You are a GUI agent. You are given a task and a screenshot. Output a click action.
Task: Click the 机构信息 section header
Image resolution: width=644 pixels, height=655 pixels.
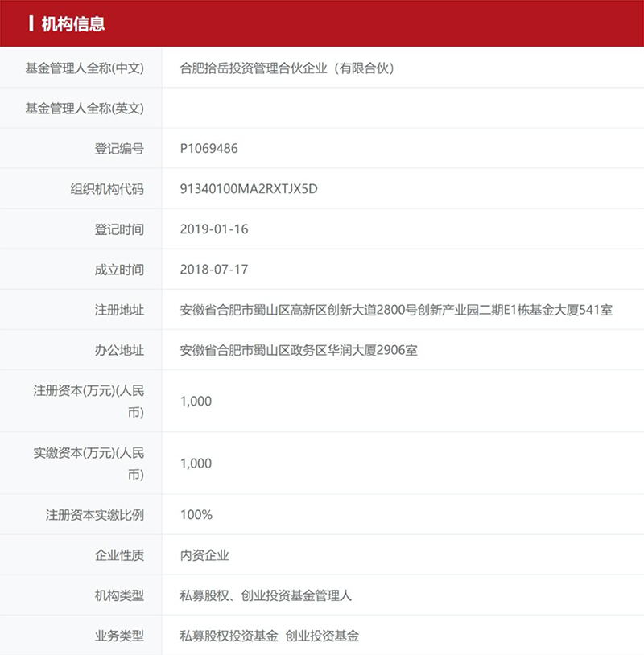(x=72, y=24)
